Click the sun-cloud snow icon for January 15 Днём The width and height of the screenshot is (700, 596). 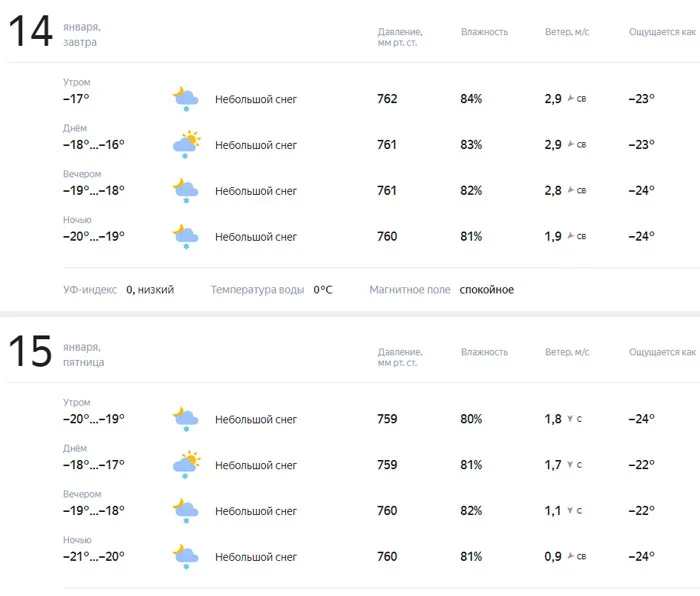(185, 465)
